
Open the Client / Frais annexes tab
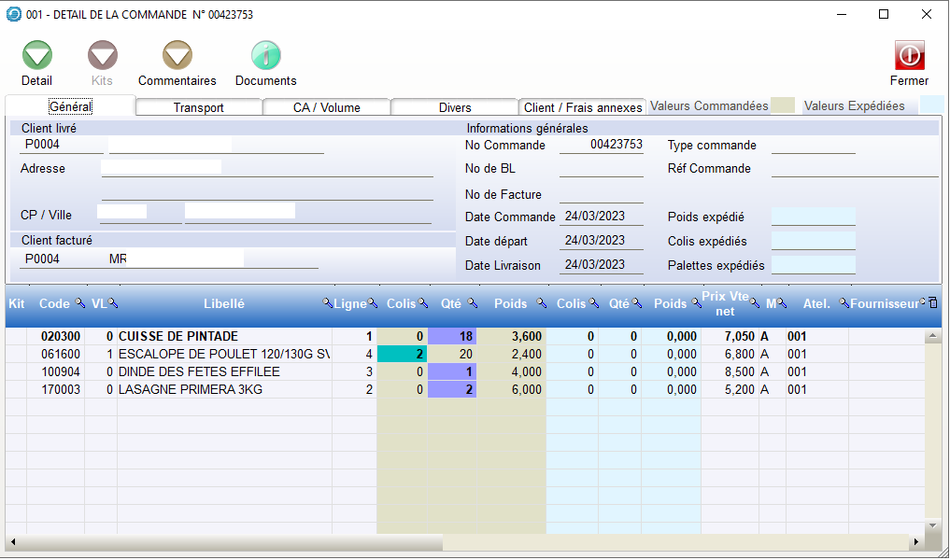(x=583, y=107)
